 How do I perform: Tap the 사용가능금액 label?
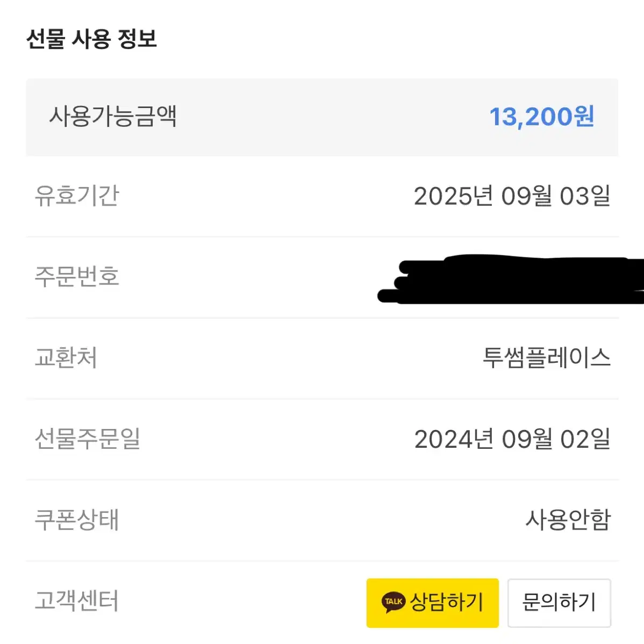click(x=113, y=116)
